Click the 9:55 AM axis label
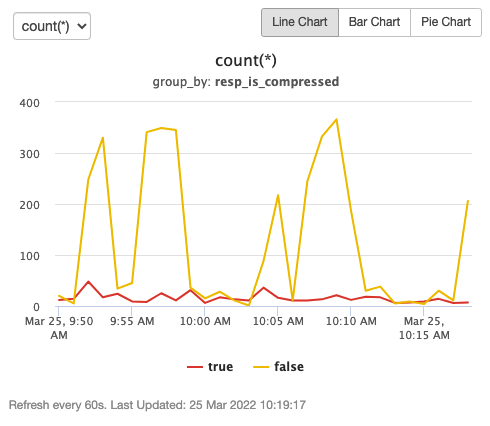The image size is (490, 426). [132, 321]
